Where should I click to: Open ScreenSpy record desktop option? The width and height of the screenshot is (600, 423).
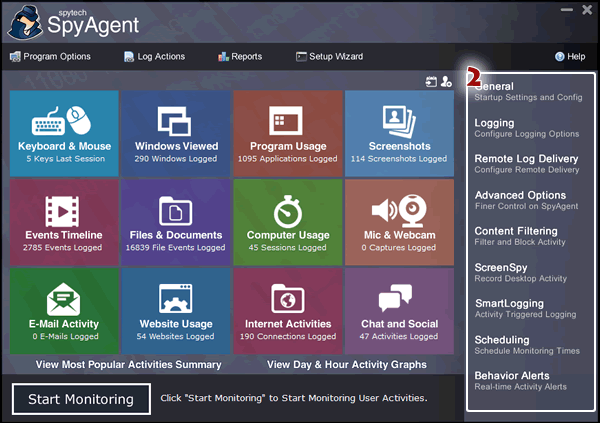[521, 273]
